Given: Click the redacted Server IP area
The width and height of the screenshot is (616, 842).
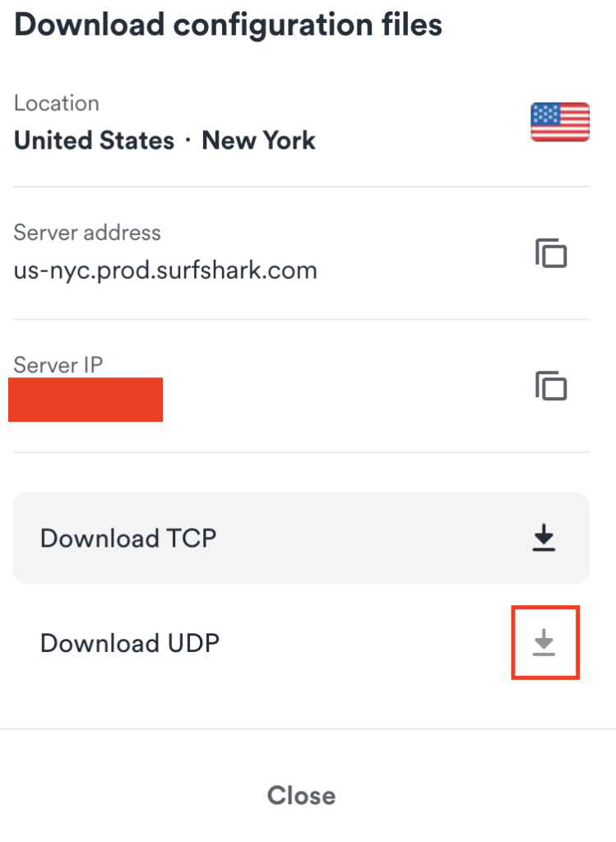Looking at the screenshot, I should tap(86, 400).
